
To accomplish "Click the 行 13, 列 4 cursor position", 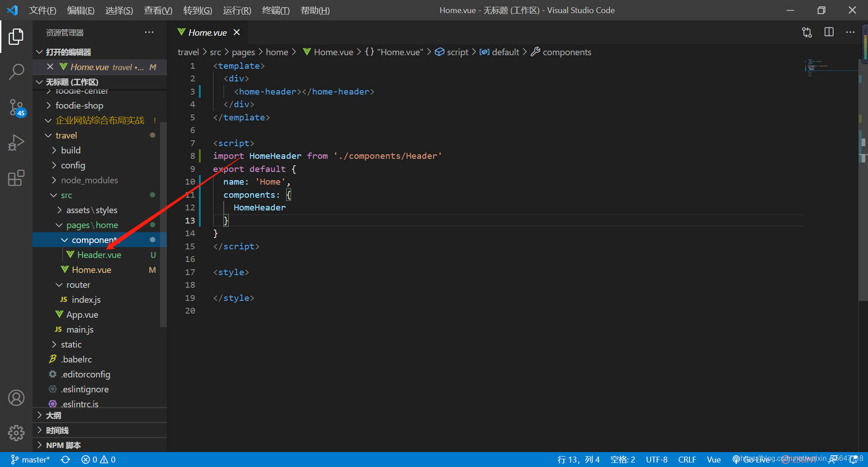I will (579, 460).
